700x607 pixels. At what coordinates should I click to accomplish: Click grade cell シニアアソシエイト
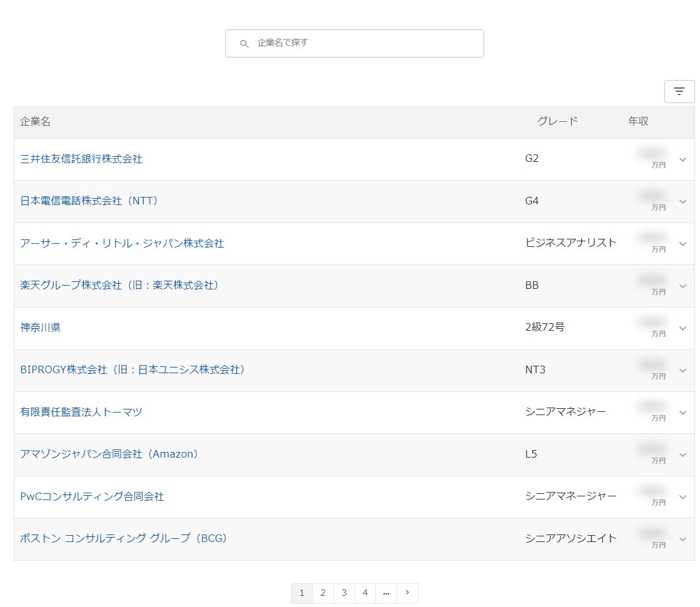pyautogui.click(x=571, y=538)
